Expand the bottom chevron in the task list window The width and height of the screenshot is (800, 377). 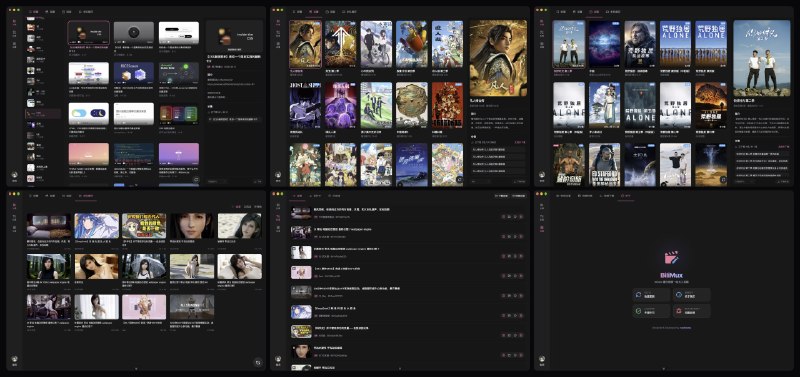(399, 368)
